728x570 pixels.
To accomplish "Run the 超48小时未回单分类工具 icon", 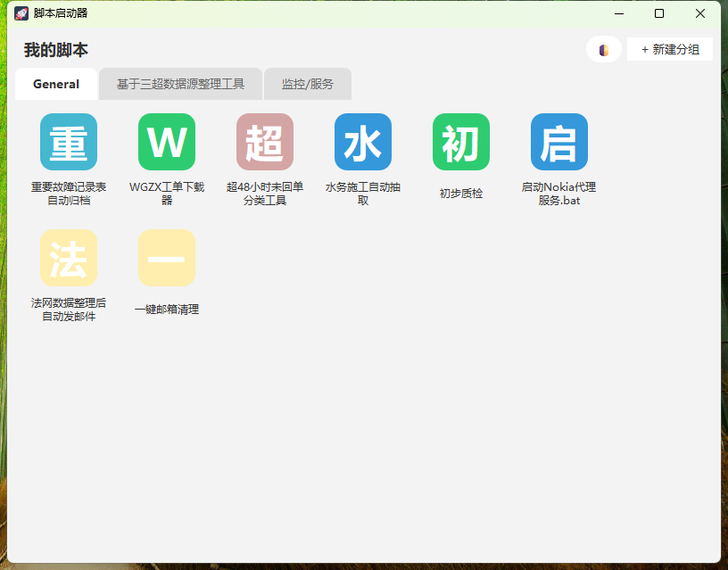I will pos(265,142).
